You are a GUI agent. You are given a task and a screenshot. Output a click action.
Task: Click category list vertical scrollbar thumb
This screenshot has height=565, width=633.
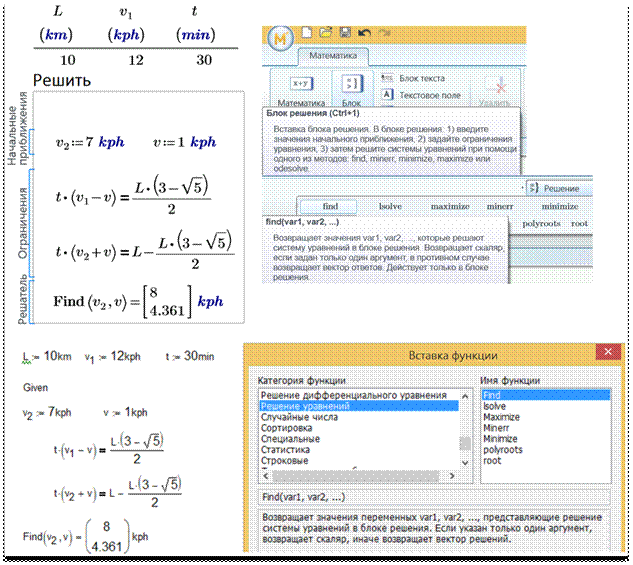[465, 444]
